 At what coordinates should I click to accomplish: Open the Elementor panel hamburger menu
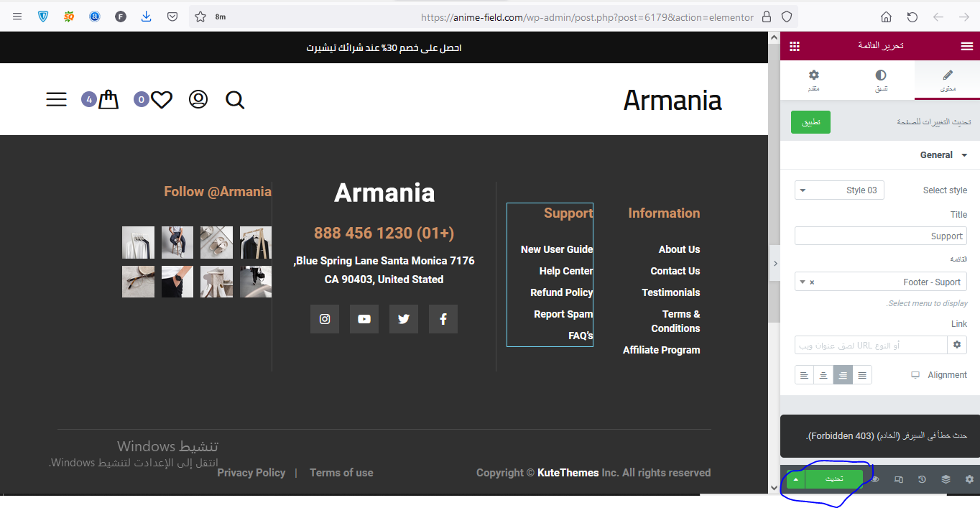coord(966,46)
